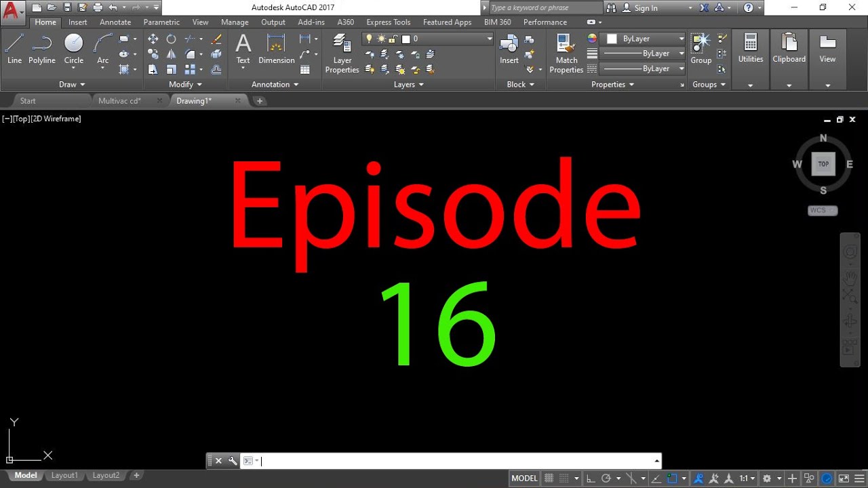Image resolution: width=868 pixels, height=488 pixels.
Task: Switch to the Annotate ribbon tab
Action: point(115,22)
